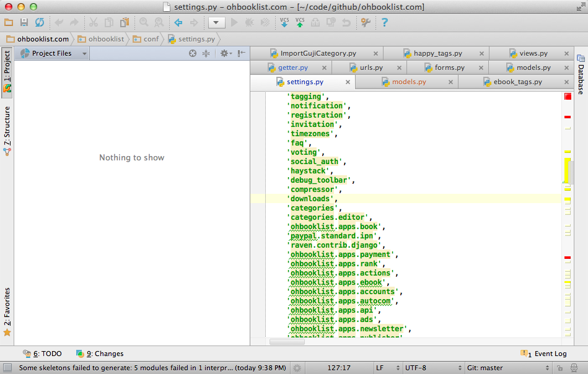The width and height of the screenshot is (588, 374).
Task: Open the inspections Hector icon
Action: (x=574, y=368)
